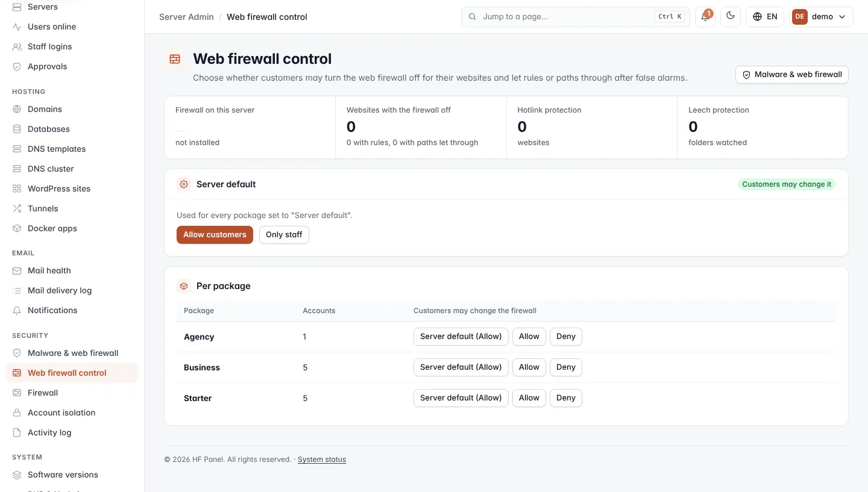
Task: Click the Tunnels shuffle icon
Action: click(17, 208)
